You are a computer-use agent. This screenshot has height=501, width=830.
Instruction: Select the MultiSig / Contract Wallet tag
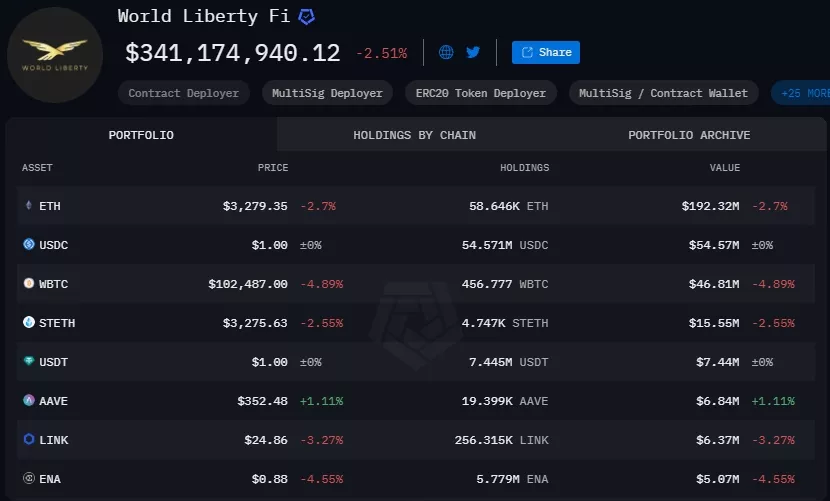point(663,93)
